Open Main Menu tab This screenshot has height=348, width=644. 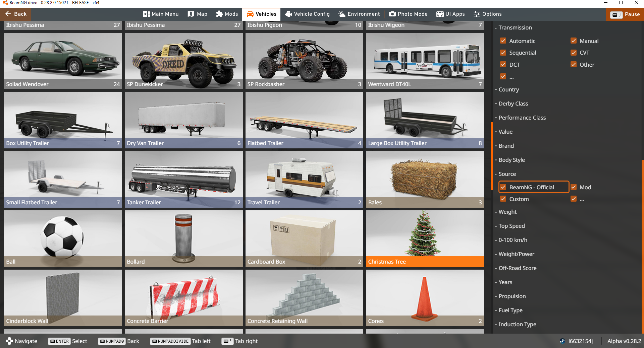[x=161, y=14]
